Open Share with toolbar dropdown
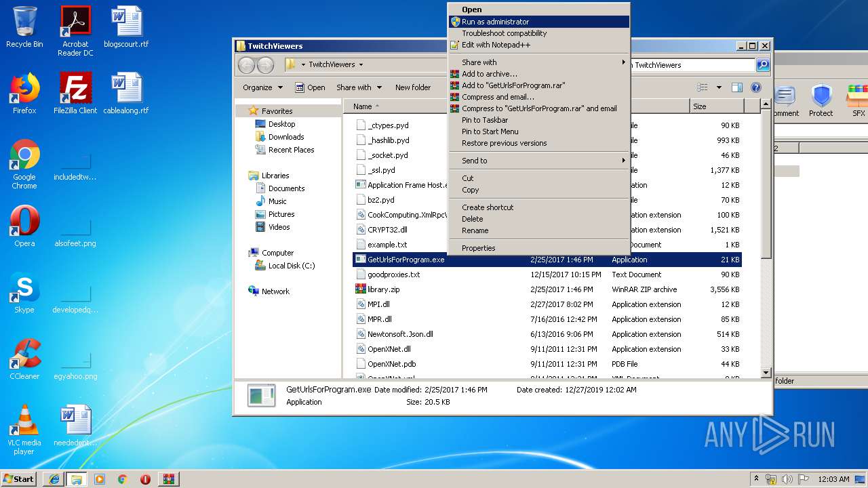868x488 pixels. (x=359, y=87)
